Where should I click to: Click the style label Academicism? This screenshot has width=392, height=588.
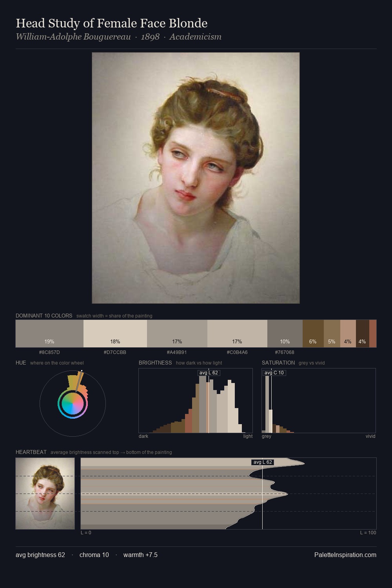[x=195, y=37]
